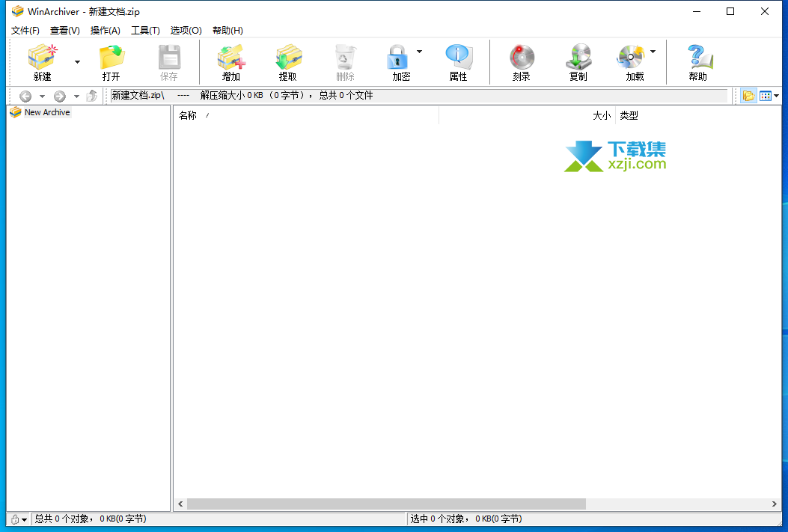Sort by the 大小 column header
The width and height of the screenshot is (788, 532).
[x=527, y=115]
